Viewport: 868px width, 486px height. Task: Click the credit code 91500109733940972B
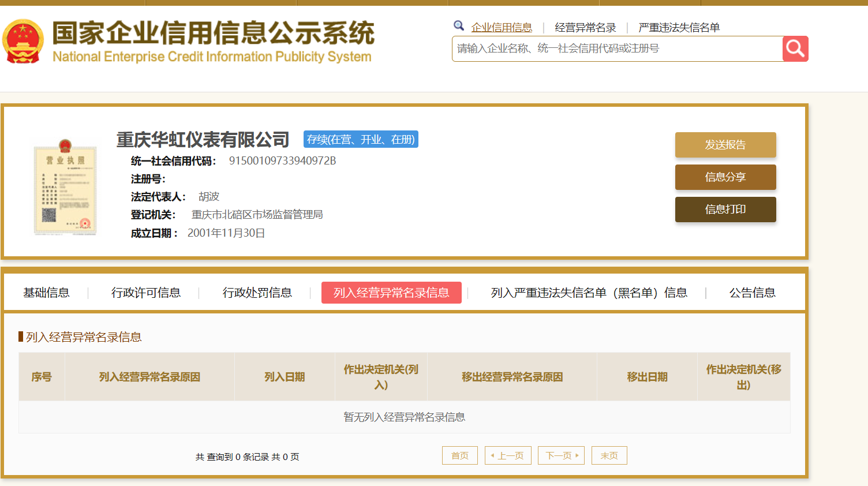282,160
